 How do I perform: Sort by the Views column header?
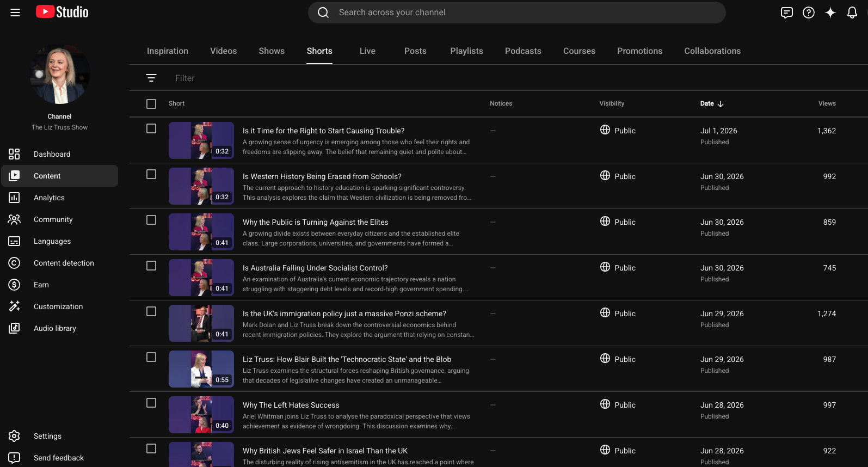click(827, 103)
